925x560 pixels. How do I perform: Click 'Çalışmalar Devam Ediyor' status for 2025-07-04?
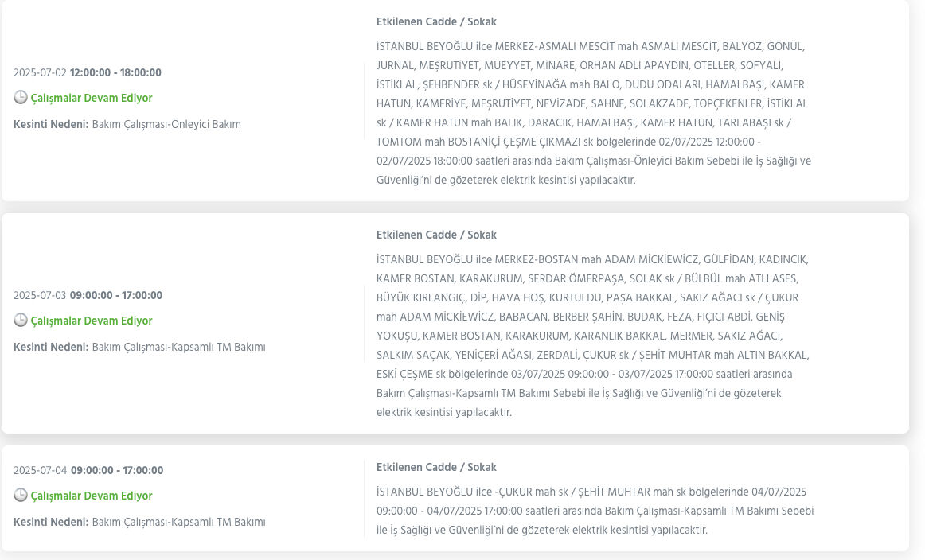(x=92, y=496)
